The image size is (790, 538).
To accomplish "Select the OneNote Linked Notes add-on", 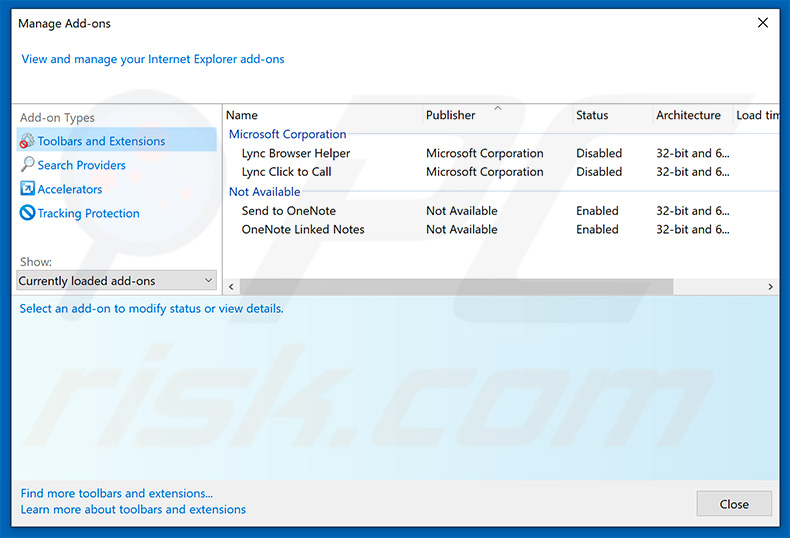I will [x=303, y=229].
